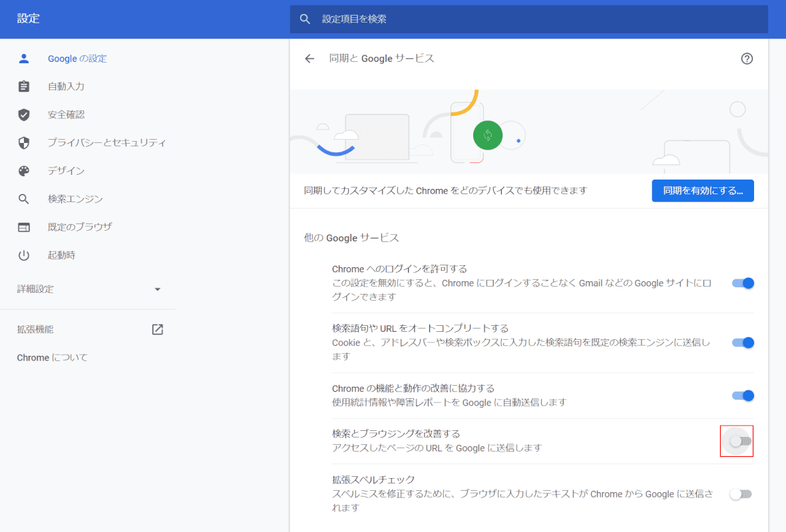Image resolution: width=786 pixels, height=532 pixels.
Task: Expand the 詳細設定 dropdown arrow
Action: [158, 289]
